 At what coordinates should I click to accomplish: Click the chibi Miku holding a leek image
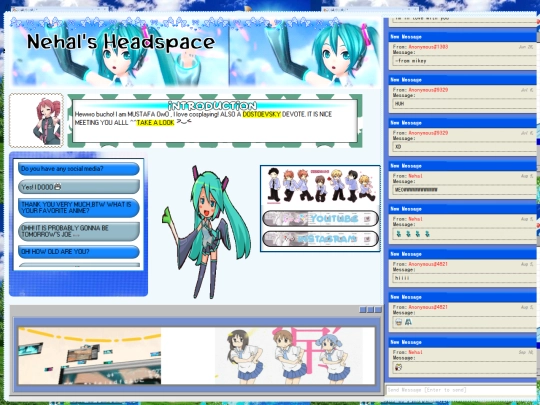(x=206, y=231)
